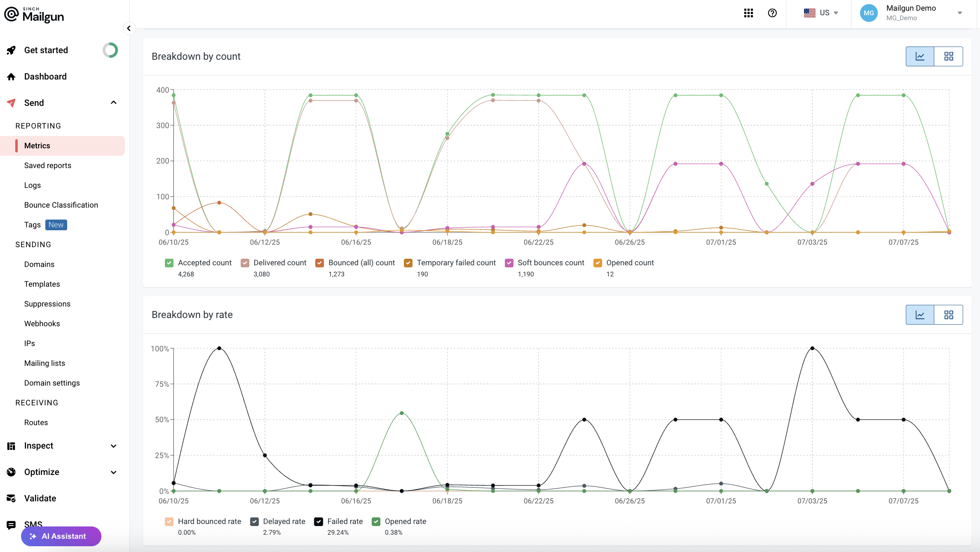Switch Breakdown by count to grid view

(948, 56)
